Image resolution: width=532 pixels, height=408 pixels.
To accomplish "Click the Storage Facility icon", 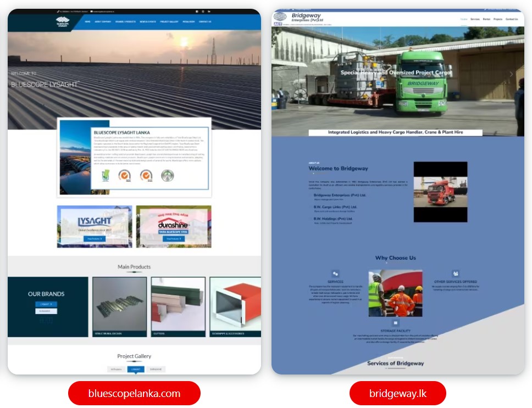I will [395, 322].
